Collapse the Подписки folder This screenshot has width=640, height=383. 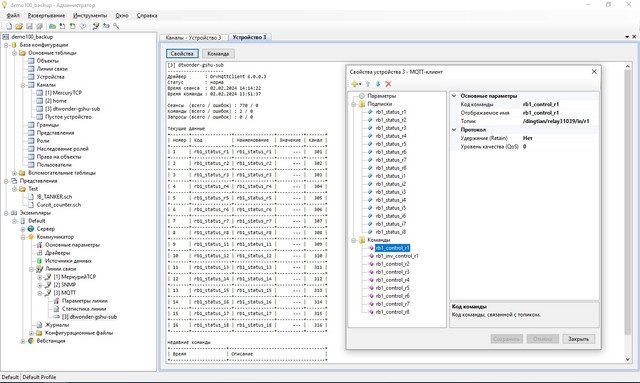tap(353, 104)
